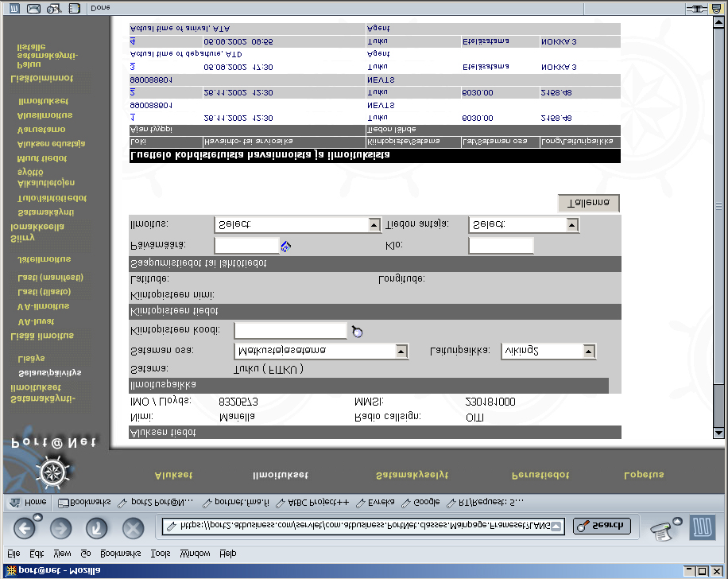Open the Tiedon antaja Select dropdown
Image resolution: width=728 pixels, height=579 pixels.
(524, 225)
